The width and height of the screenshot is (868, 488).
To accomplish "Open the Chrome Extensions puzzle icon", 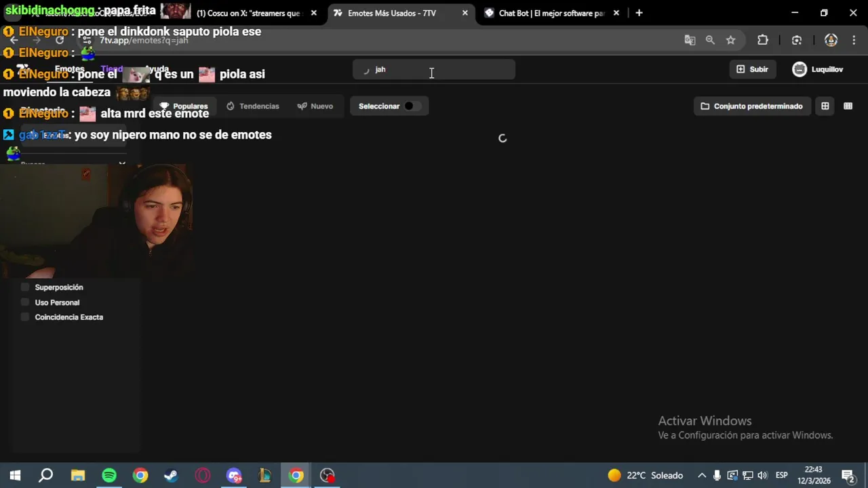I will 762,40.
